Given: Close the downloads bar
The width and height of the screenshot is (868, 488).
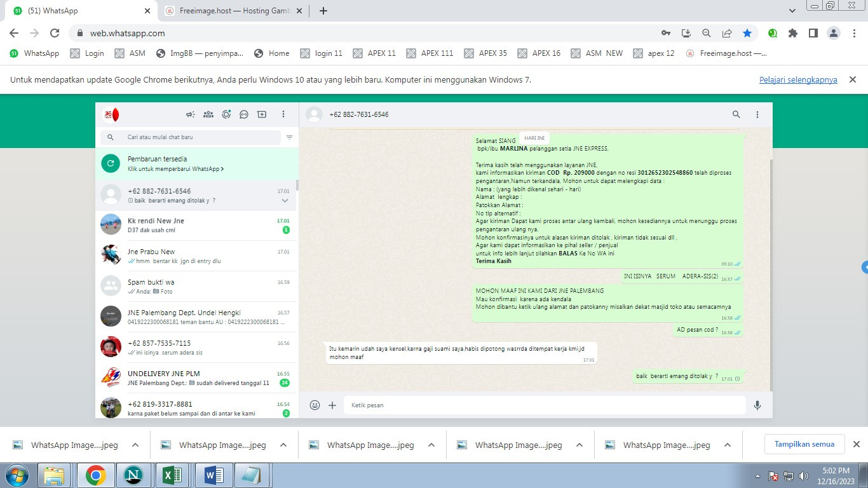Looking at the screenshot, I should [856, 444].
